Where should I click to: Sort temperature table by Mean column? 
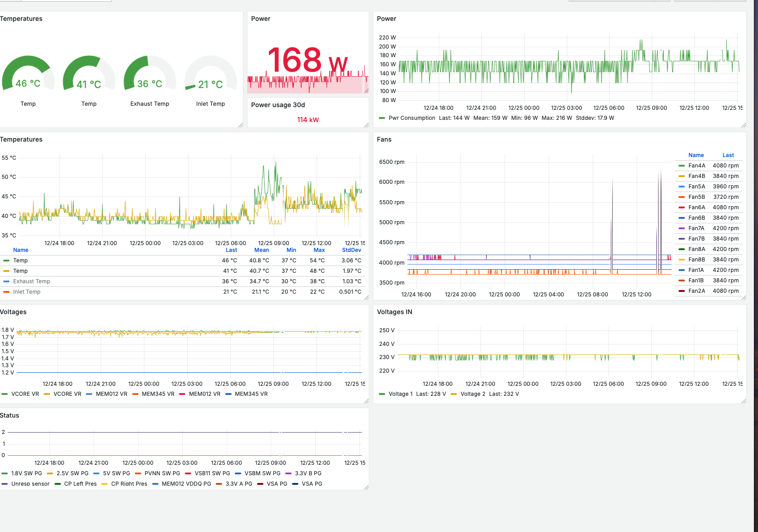(x=262, y=250)
